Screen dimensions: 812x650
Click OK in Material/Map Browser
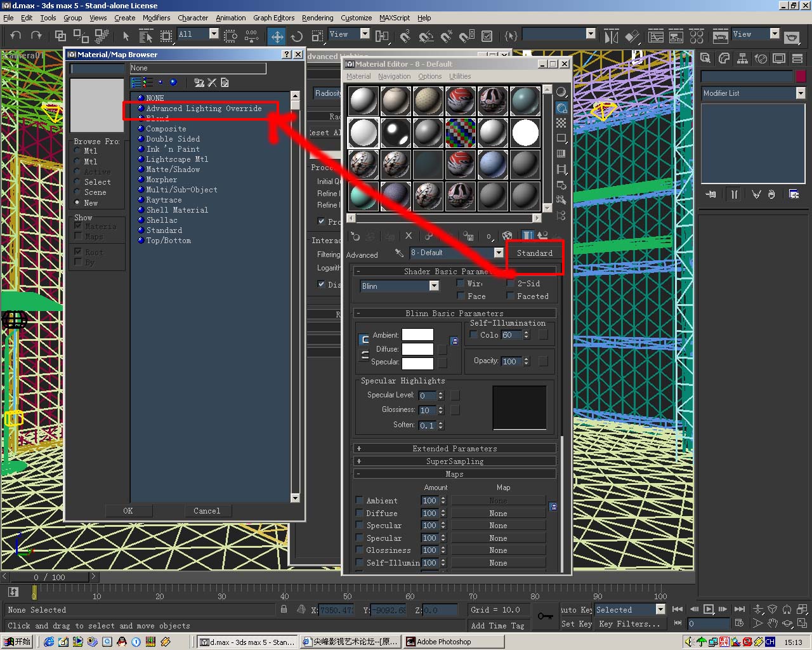click(x=128, y=510)
